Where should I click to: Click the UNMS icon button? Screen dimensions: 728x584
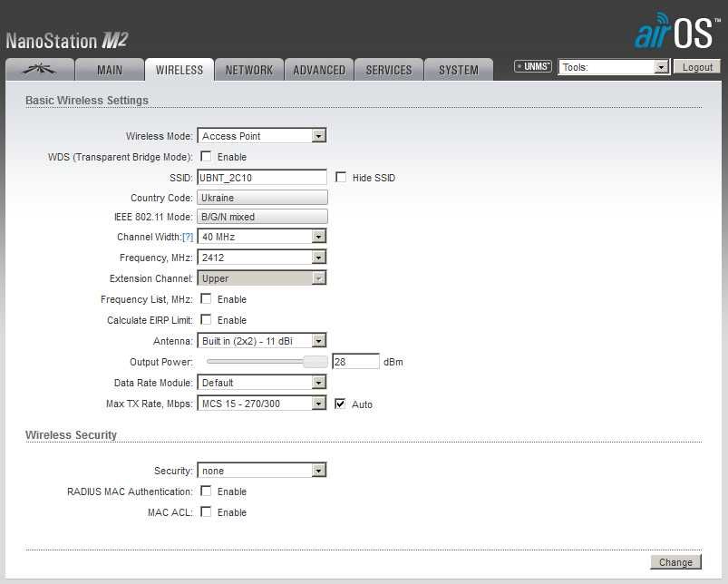(533, 66)
